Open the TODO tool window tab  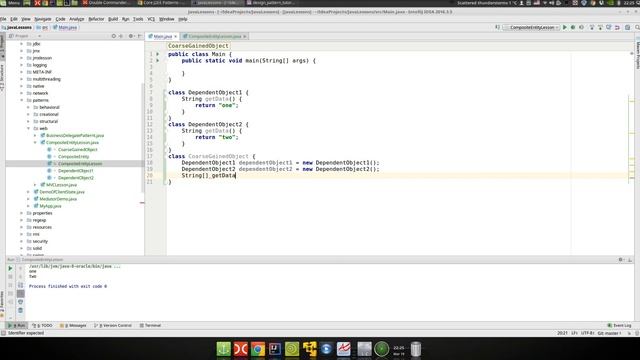(x=42, y=325)
